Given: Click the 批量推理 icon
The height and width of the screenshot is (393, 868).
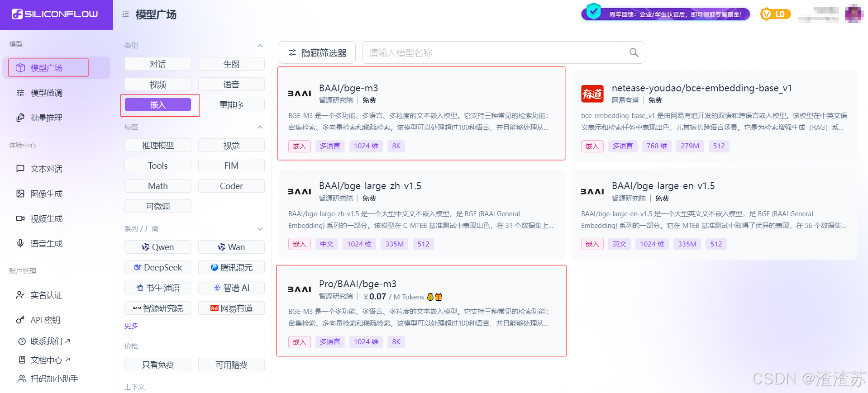Looking at the screenshot, I should pos(20,118).
